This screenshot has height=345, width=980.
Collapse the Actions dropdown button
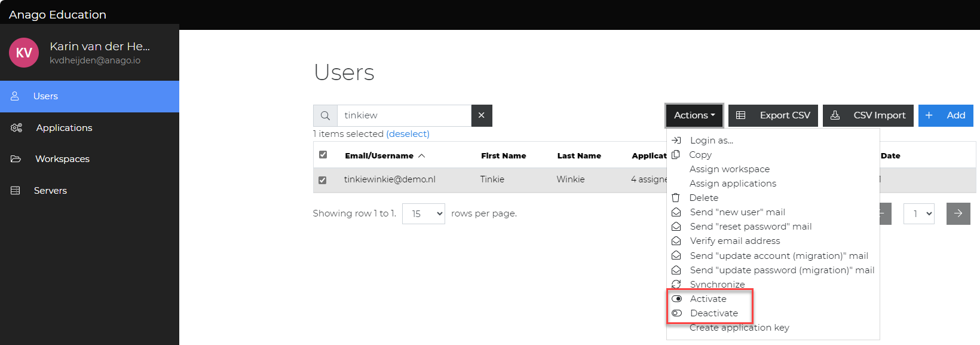694,115
